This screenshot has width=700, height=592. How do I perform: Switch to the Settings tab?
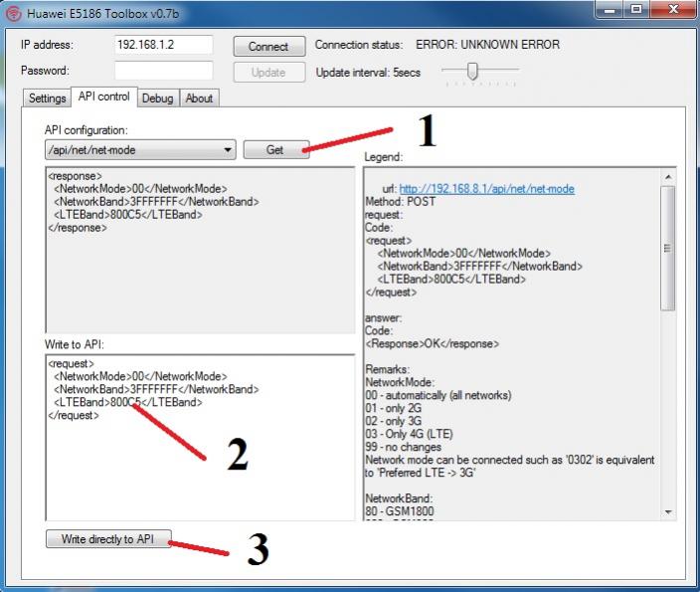click(x=47, y=99)
